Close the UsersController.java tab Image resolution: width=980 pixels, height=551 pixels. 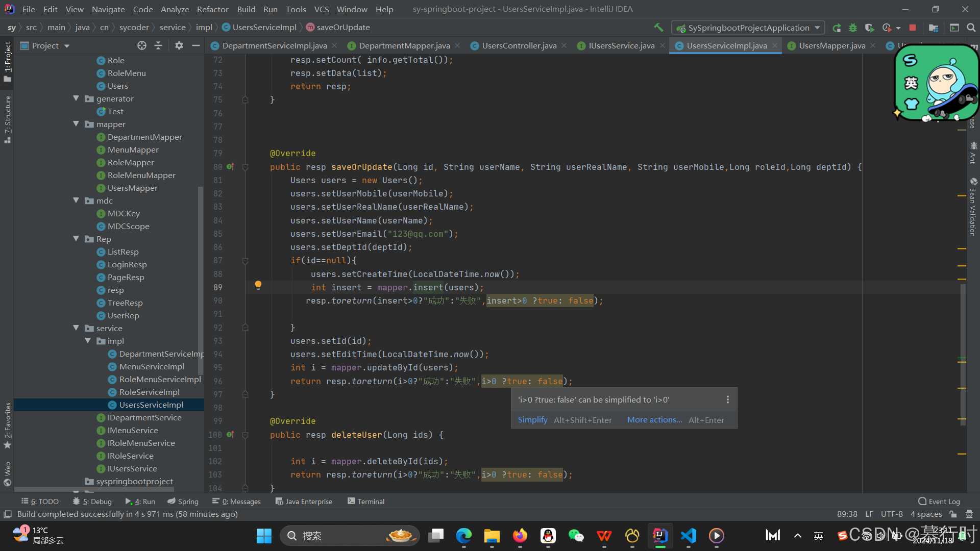click(564, 45)
